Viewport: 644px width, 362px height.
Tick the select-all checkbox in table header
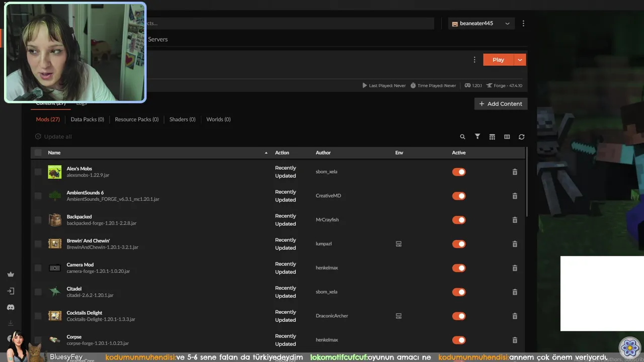38,153
